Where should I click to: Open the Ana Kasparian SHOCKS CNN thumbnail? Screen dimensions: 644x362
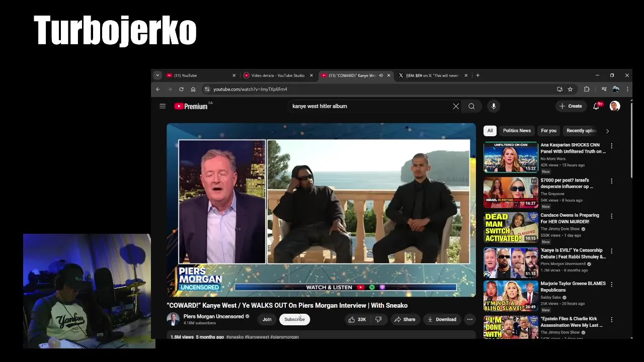click(511, 157)
